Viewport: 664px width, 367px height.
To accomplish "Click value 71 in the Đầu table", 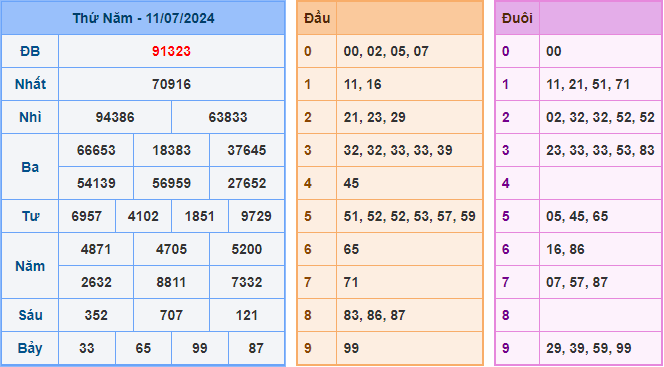I will (x=351, y=282).
